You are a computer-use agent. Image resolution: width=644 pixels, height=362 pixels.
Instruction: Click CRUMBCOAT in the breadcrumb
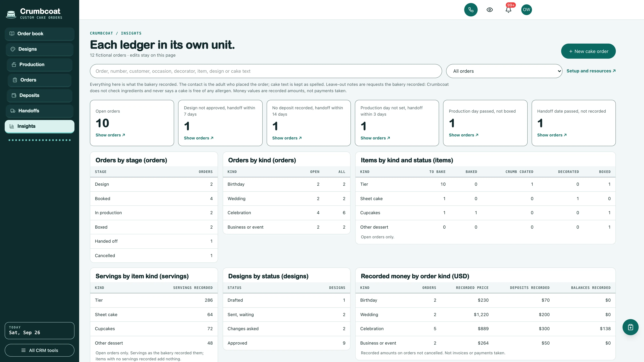101,33
